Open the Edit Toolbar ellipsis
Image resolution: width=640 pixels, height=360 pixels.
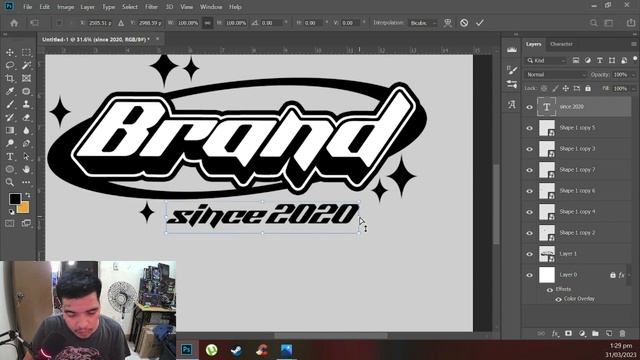click(x=26, y=182)
